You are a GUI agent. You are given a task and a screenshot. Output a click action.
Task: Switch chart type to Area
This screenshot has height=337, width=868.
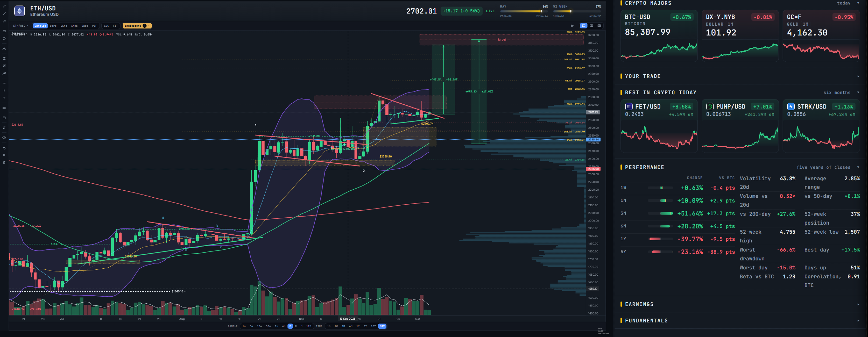point(74,26)
